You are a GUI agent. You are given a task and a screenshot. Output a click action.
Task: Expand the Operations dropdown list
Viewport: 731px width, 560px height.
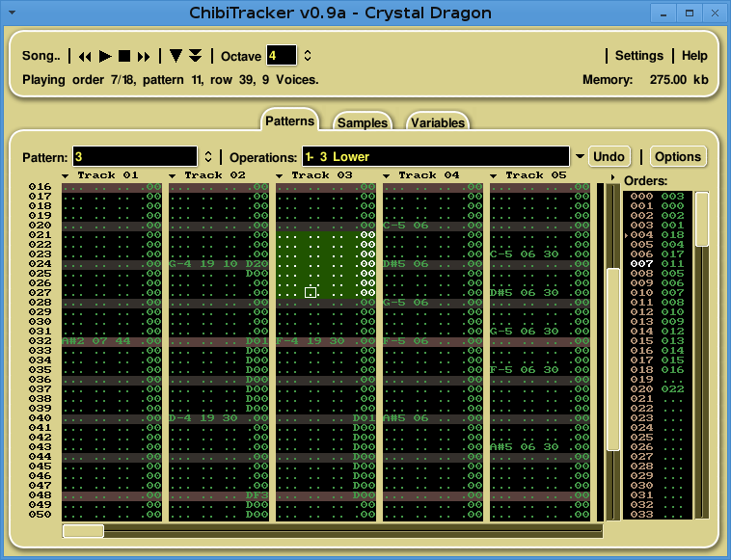pos(580,157)
